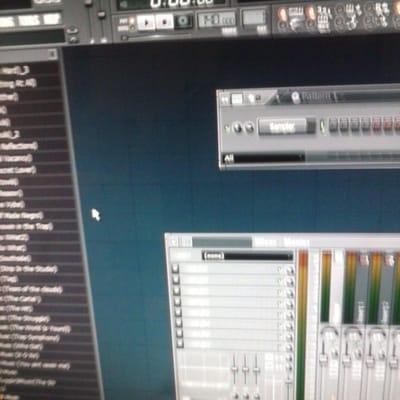This screenshot has width=400, height=400.
Task: Select the Sampler channel via its selector LED
Action: tap(322, 127)
